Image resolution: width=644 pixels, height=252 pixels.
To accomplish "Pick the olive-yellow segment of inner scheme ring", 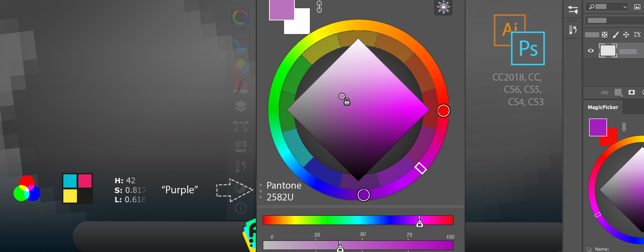I will [321, 48].
